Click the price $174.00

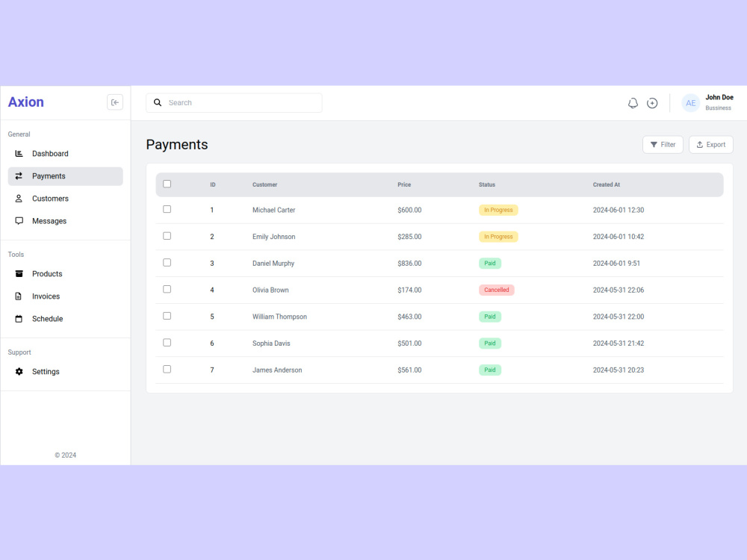tap(409, 290)
